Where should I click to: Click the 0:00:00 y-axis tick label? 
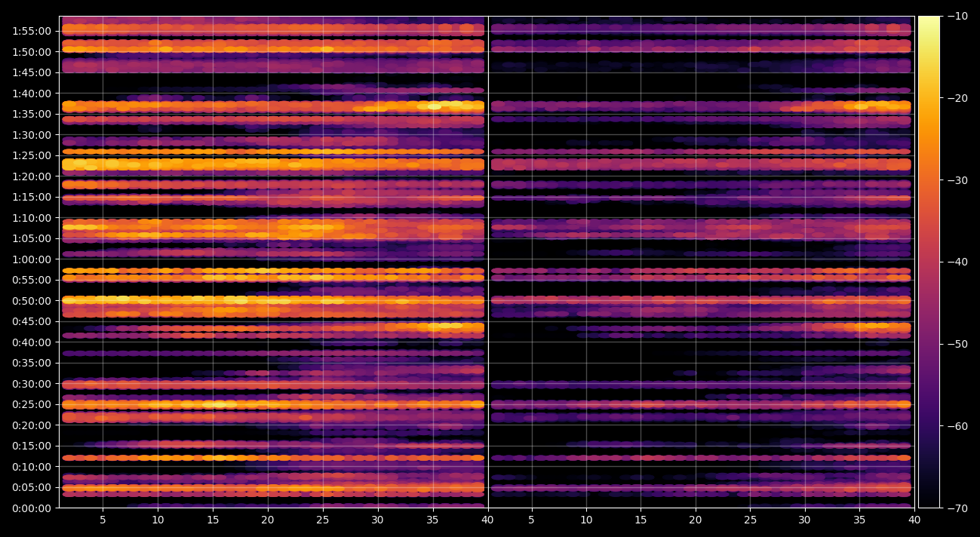[x=32, y=508]
